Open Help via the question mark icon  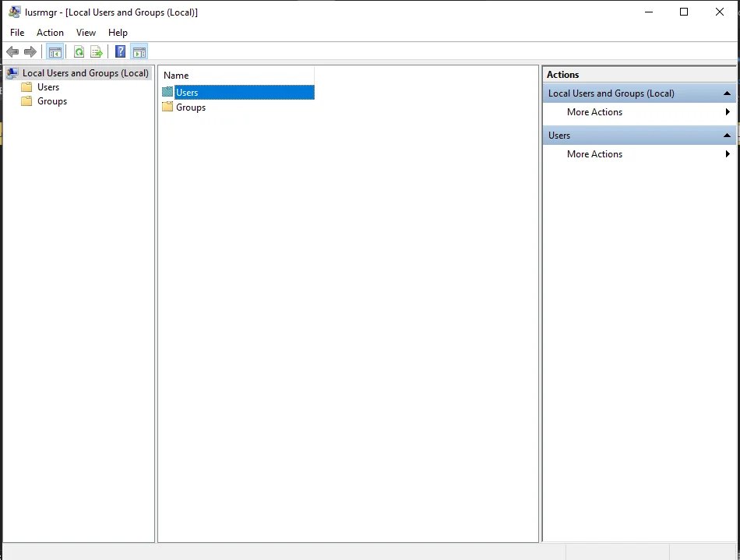pos(120,52)
